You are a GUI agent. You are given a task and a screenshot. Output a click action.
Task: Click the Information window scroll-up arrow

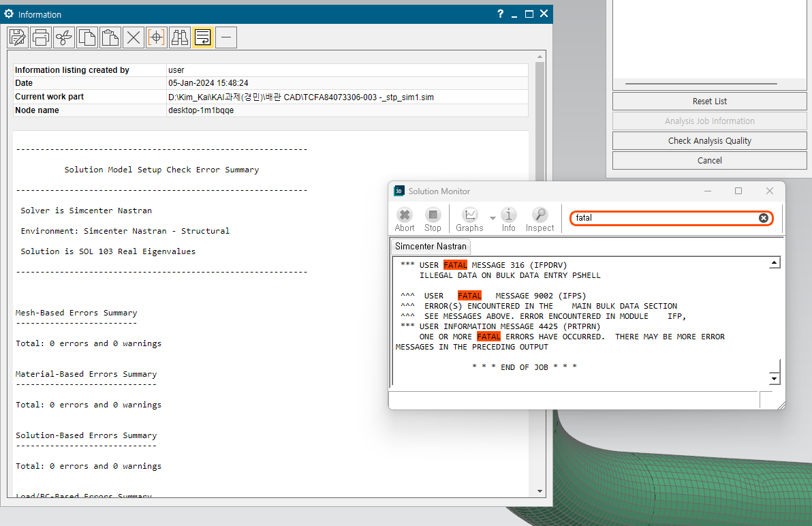click(x=540, y=57)
